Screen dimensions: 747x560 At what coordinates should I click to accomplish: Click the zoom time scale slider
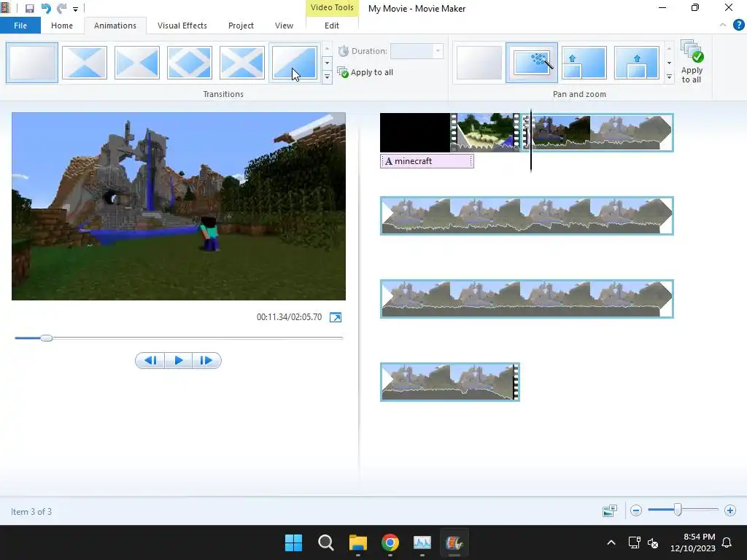[678, 510]
